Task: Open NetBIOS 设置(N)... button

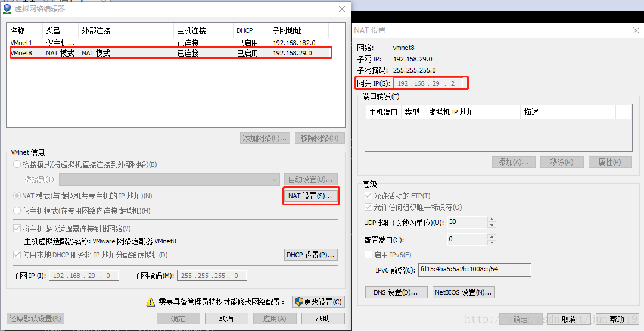Action: [463, 292]
